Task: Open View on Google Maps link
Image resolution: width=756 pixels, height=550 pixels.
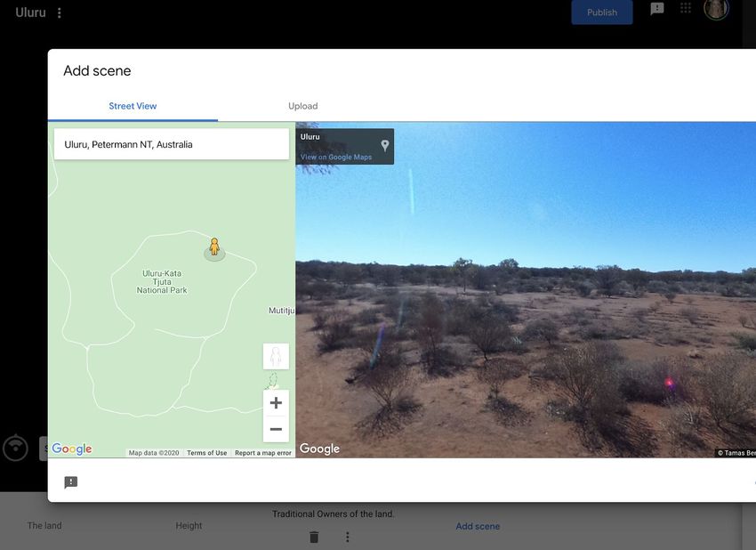Action: coord(336,158)
